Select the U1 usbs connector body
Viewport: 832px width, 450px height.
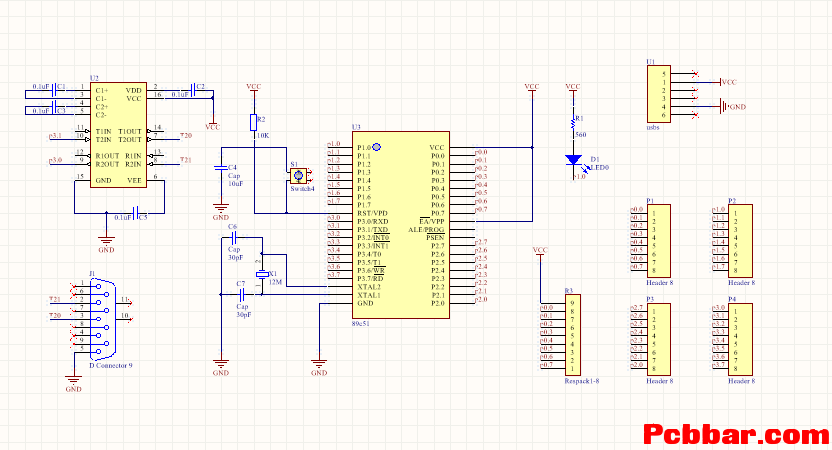[659, 94]
